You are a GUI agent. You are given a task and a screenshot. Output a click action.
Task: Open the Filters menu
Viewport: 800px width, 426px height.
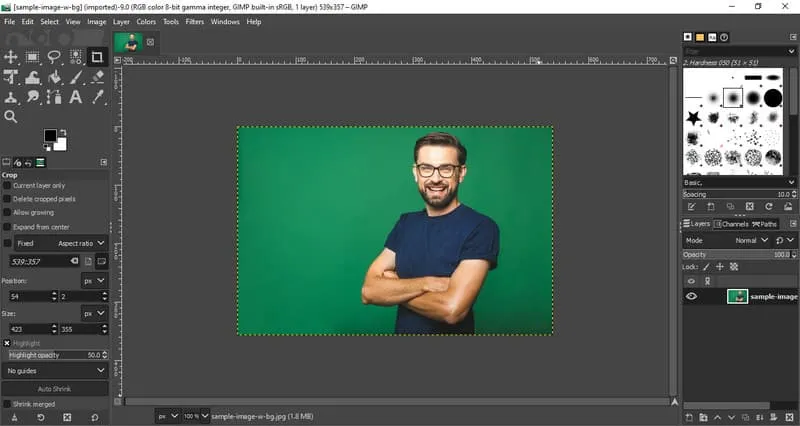coord(194,21)
